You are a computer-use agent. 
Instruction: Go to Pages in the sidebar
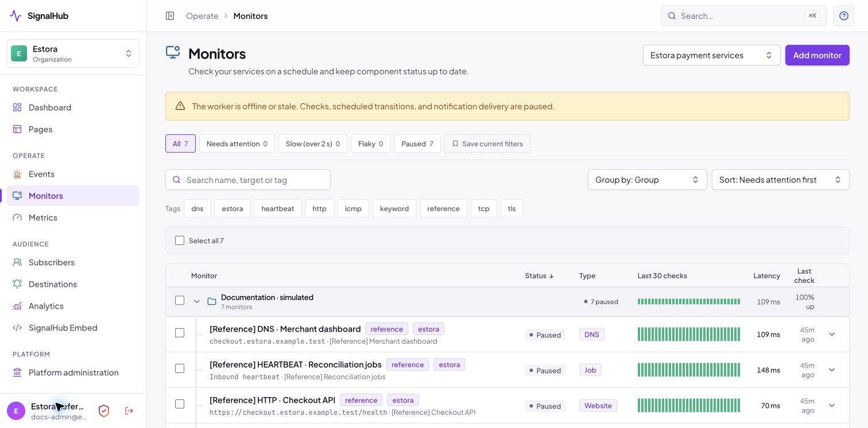(73, 130)
